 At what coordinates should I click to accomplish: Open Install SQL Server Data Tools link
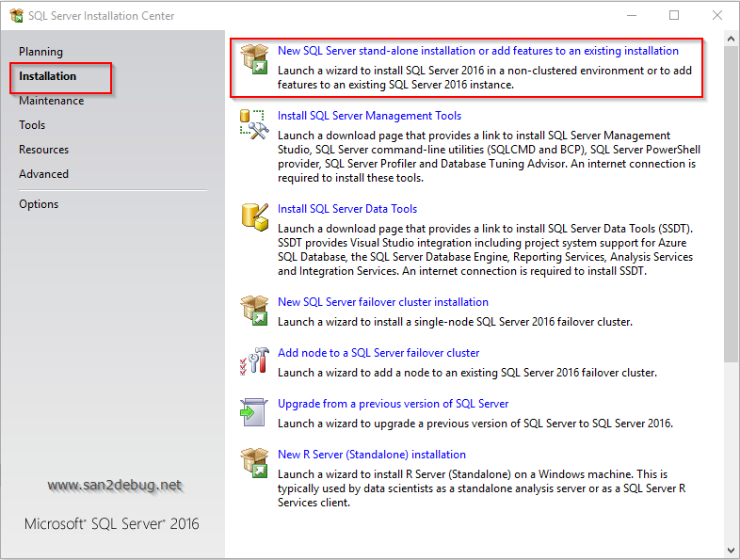point(347,209)
